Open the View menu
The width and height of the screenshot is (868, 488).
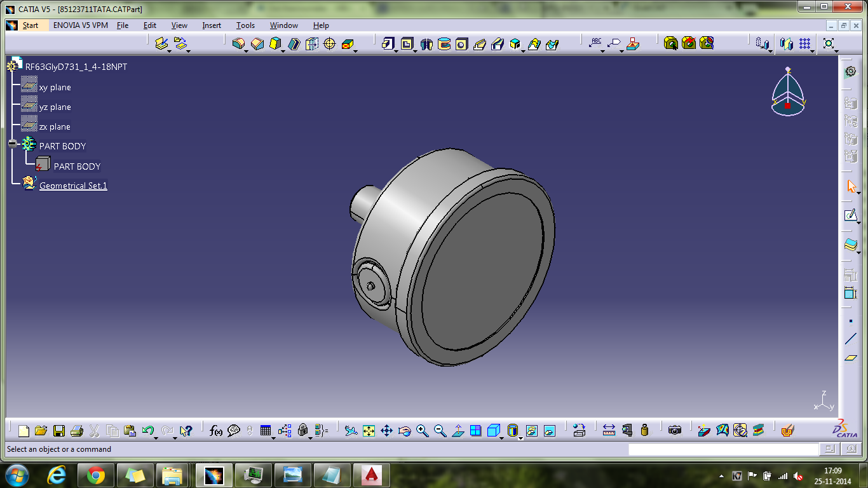coord(180,25)
